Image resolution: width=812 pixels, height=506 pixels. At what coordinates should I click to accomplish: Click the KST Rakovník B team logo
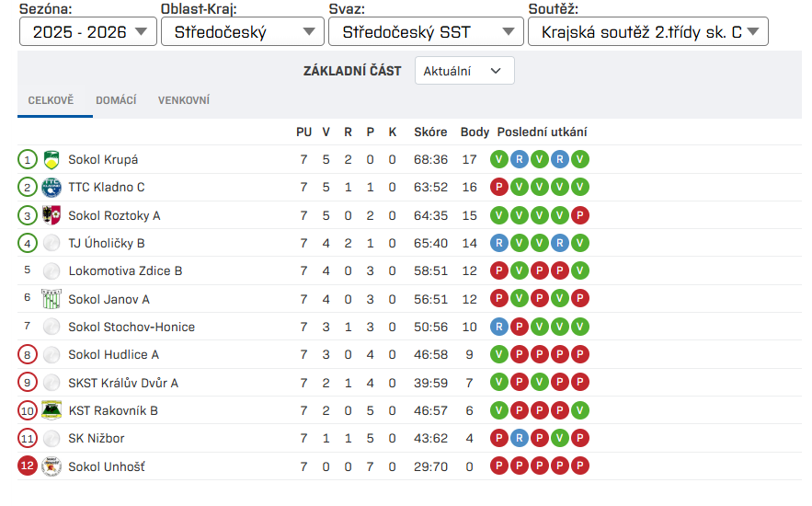point(51,410)
